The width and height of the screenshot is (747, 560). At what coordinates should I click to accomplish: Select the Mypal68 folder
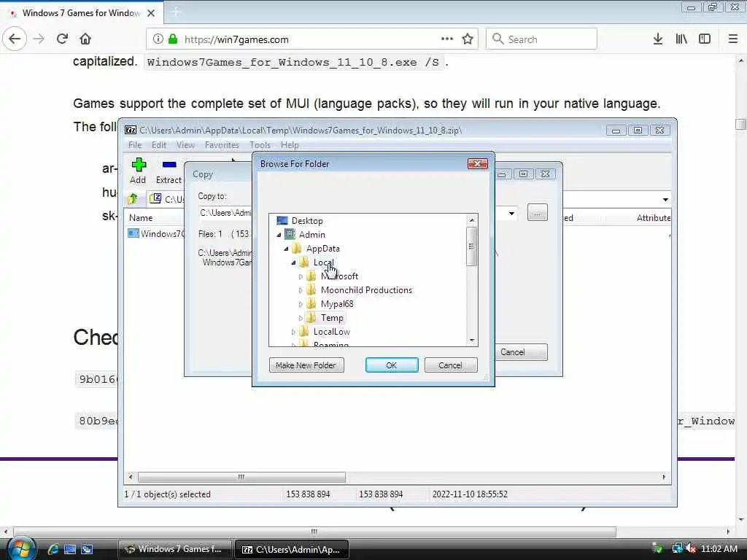coord(336,303)
